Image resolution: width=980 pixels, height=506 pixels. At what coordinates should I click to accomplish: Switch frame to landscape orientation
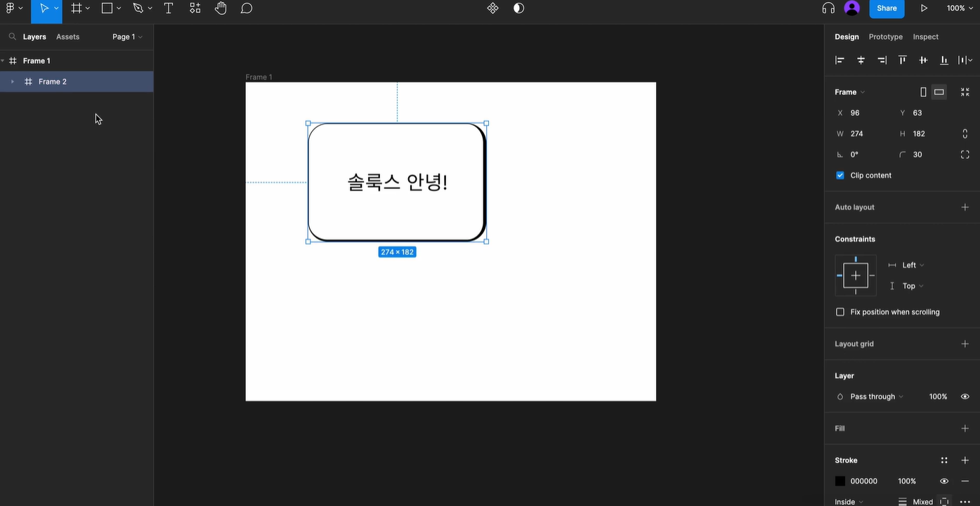coord(939,92)
